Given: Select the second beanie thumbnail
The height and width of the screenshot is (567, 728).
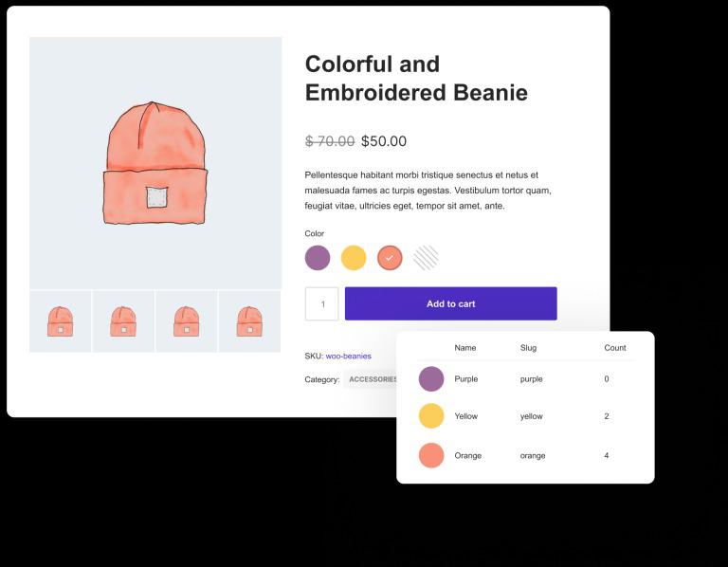Looking at the screenshot, I should coord(123,321).
